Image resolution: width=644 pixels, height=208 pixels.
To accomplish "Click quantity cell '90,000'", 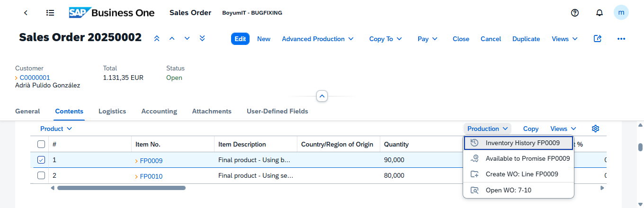I will coord(394,160).
